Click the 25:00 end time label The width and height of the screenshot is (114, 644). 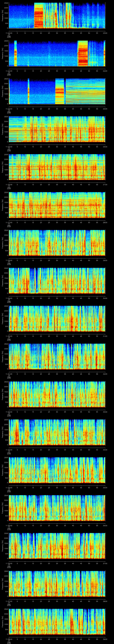(105, 109)
